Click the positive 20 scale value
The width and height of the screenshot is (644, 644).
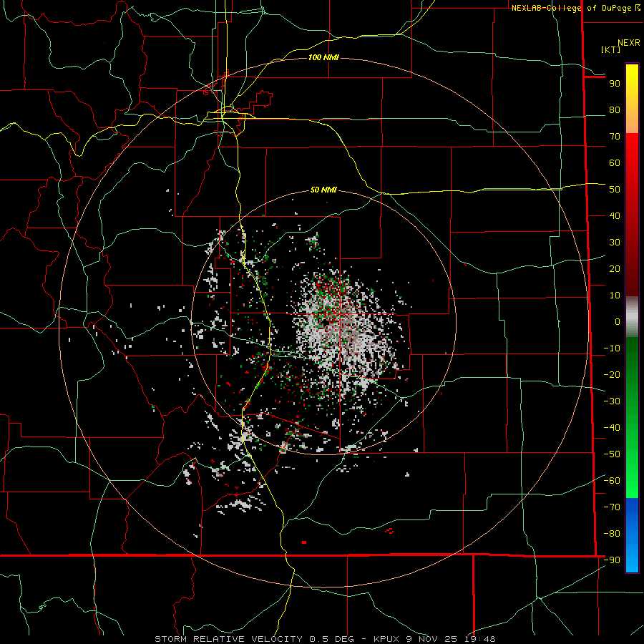click(615, 269)
